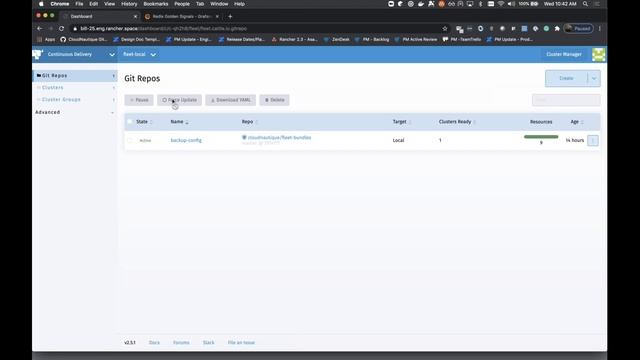
Task: Open the cloudnautique/fleet-bundles repo link
Action: click(280, 138)
